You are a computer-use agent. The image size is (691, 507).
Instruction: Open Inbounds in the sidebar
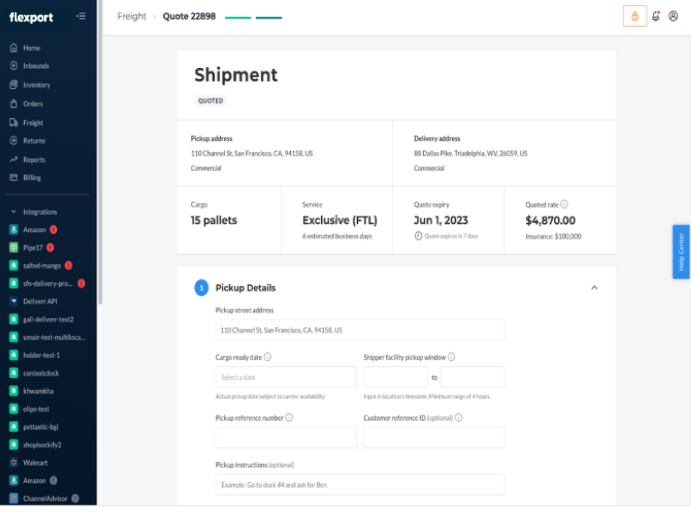(36, 66)
